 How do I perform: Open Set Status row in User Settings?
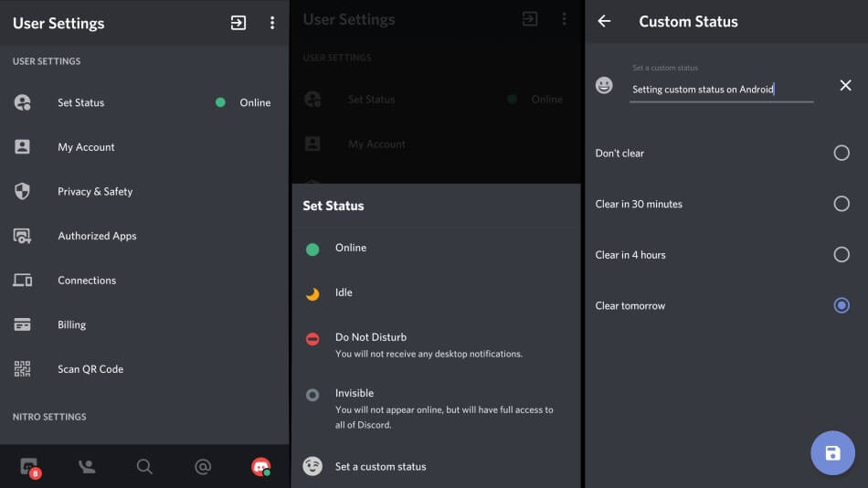(x=144, y=102)
